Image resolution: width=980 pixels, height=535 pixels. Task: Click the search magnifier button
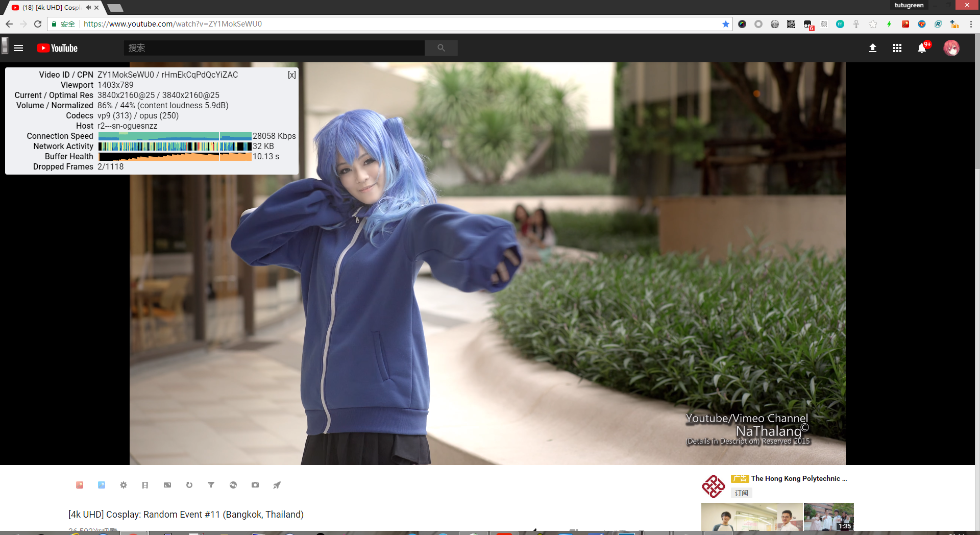pyautogui.click(x=441, y=48)
